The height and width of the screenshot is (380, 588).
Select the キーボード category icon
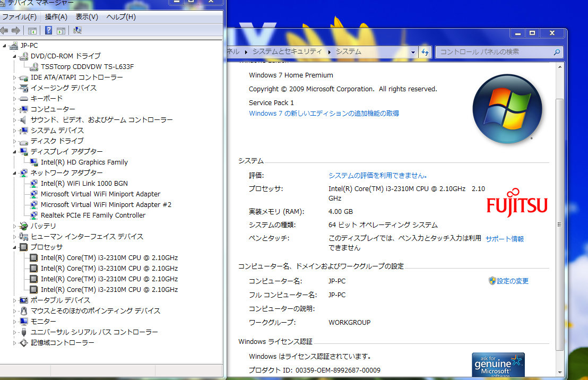[24, 99]
